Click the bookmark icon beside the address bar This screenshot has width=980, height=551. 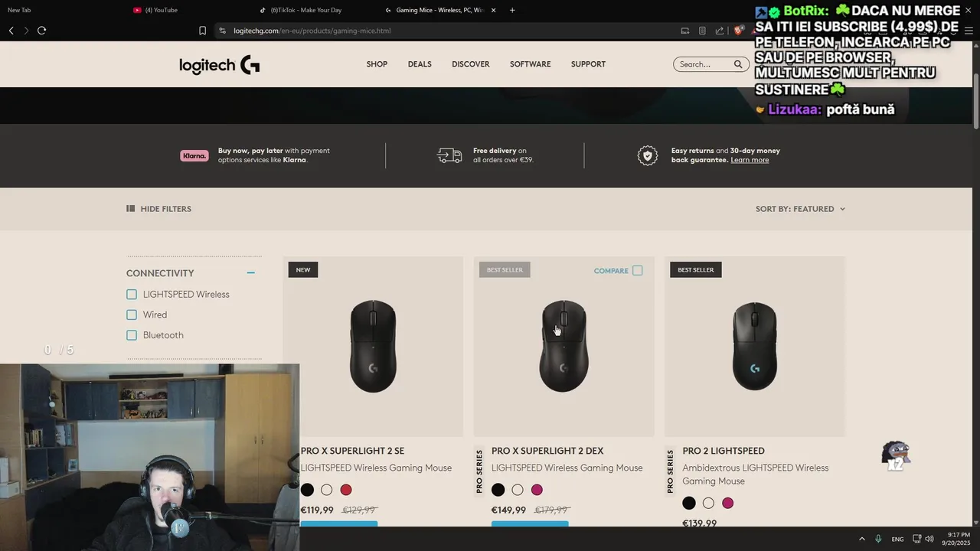click(x=202, y=31)
